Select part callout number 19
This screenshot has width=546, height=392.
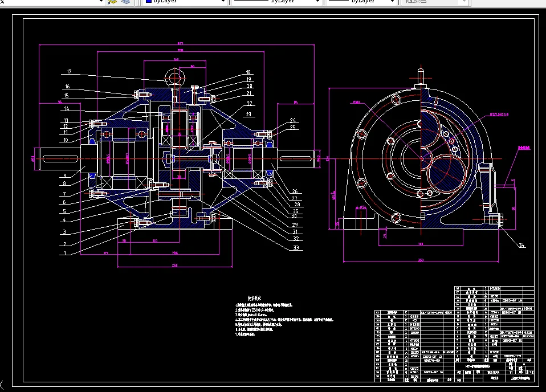coord(248,79)
